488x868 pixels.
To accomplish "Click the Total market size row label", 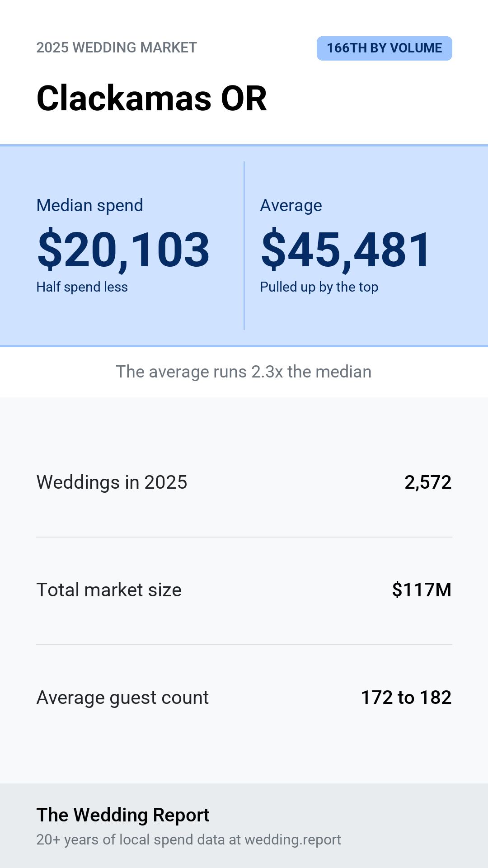I will click(x=109, y=590).
